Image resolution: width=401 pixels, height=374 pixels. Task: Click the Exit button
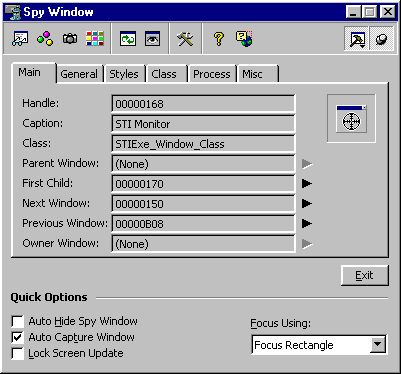364,275
